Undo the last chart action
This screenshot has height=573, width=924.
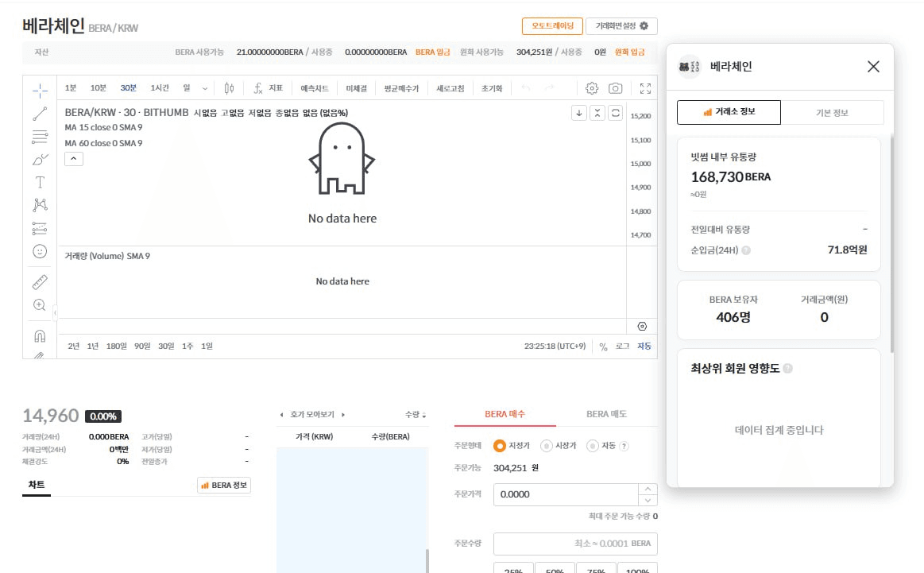(526, 88)
